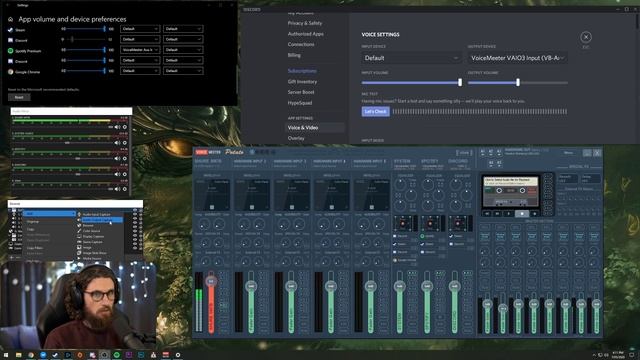640x360 pixels.
Task: Click Let's Check mic test button
Action: click(x=376, y=111)
